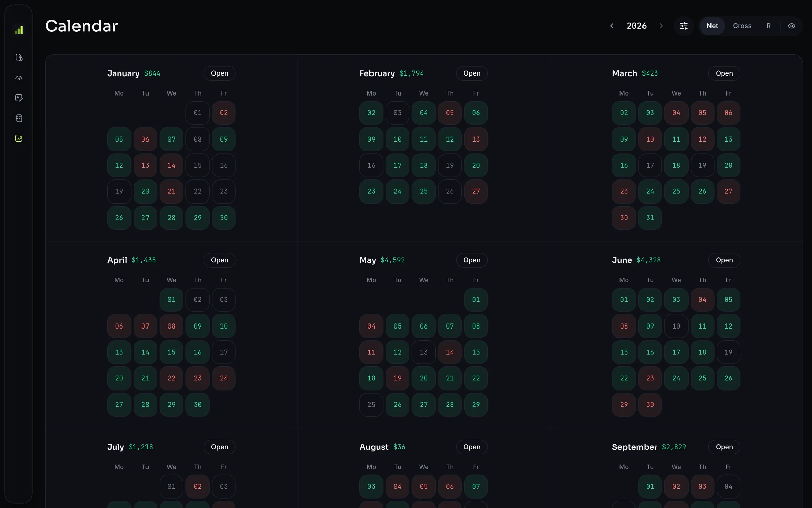812x508 pixels.
Task: Open the trend chart sidebar icon
Action: pyautogui.click(x=19, y=139)
